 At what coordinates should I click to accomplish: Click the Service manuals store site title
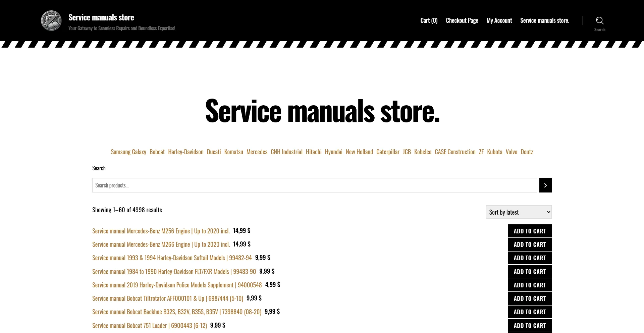[101, 17]
